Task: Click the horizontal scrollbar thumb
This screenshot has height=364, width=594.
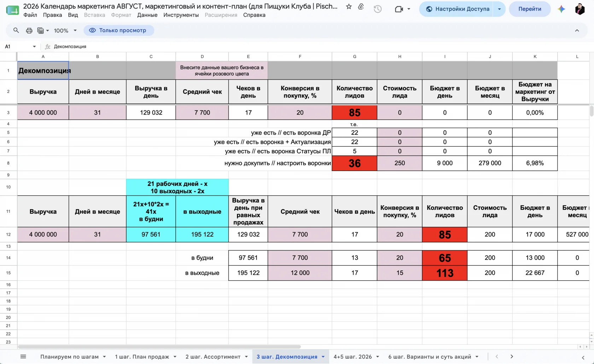Action: tap(159, 347)
